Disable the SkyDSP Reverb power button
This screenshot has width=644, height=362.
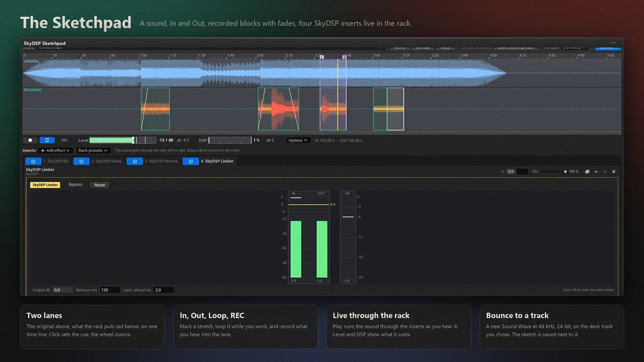point(135,161)
